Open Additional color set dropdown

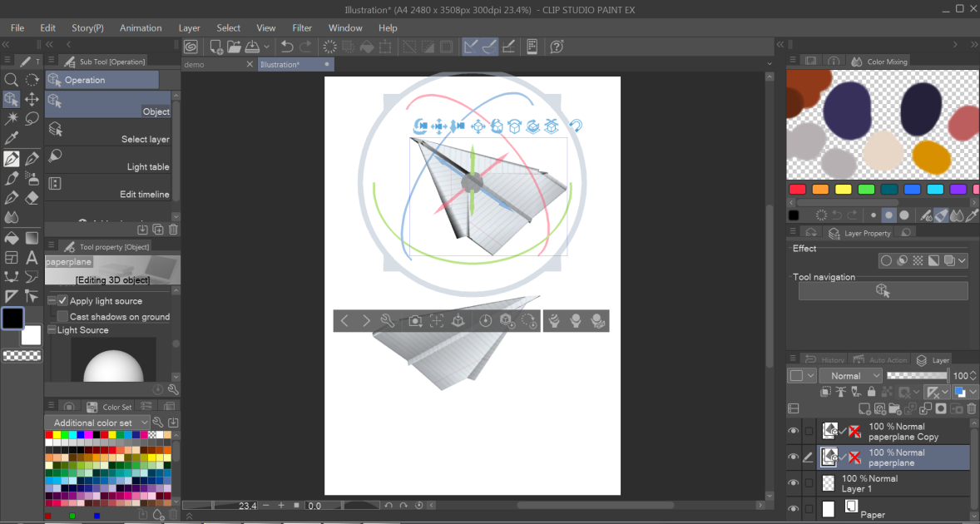click(x=98, y=423)
